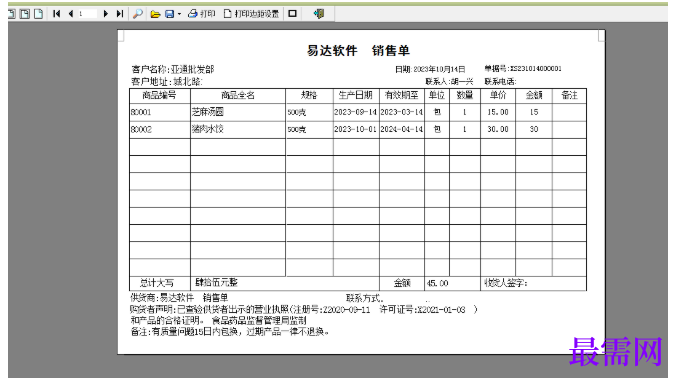Select the second page-layout view icon

tap(25, 14)
